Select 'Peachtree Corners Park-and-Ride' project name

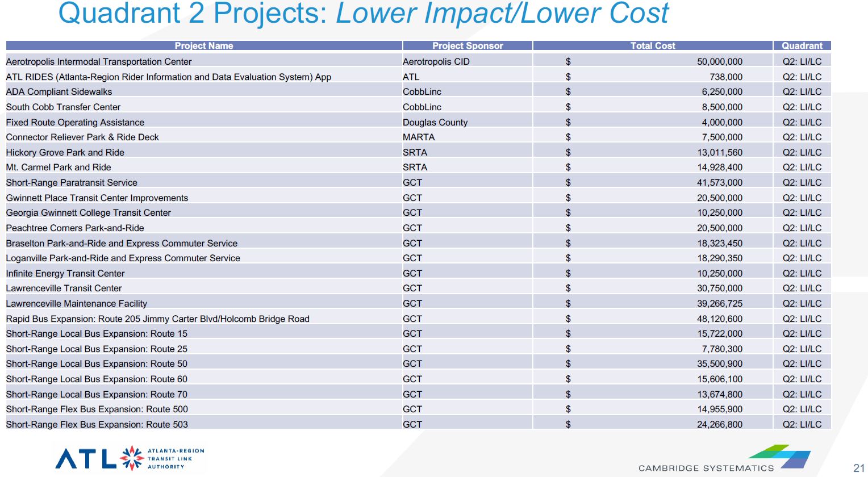pyautogui.click(x=75, y=228)
